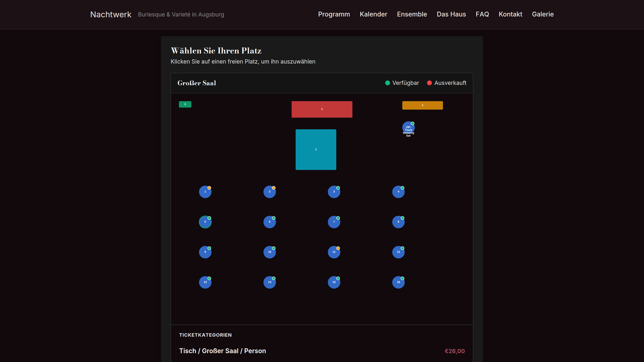Click the highlighted table 5
This screenshot has width=644, height=362.
click(205, 222)
